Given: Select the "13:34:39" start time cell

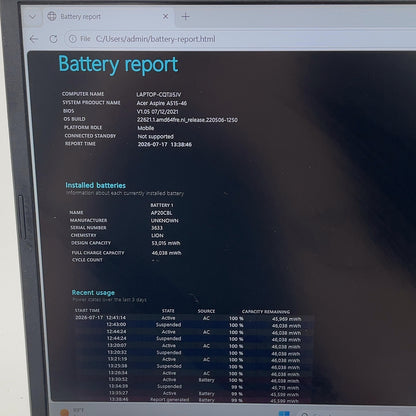Looking at the screenshot, I should click(x=118, y=386).
